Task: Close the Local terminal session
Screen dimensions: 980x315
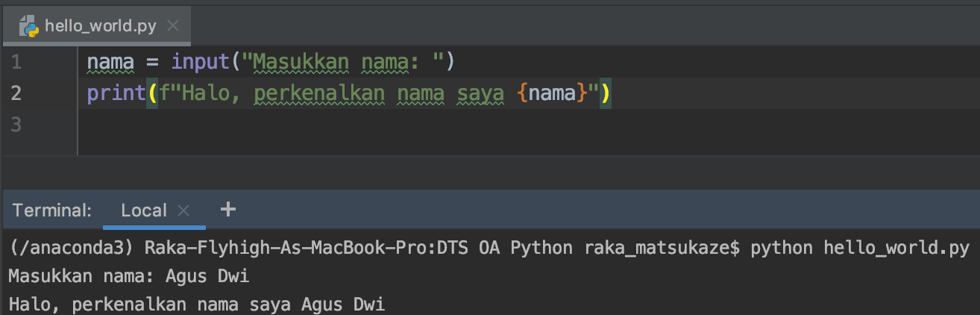Action: pyautogui.click(x=184, y=210)
